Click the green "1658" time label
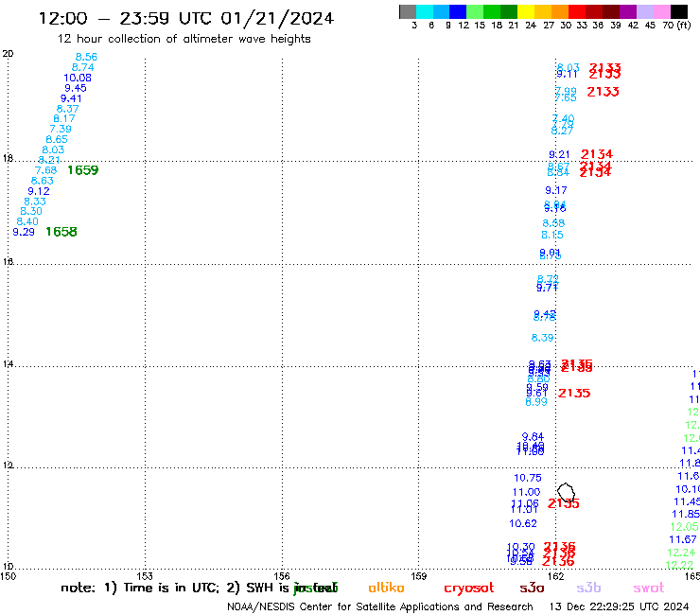The height and width of the screenshot is (615, 700). [61, 232]
